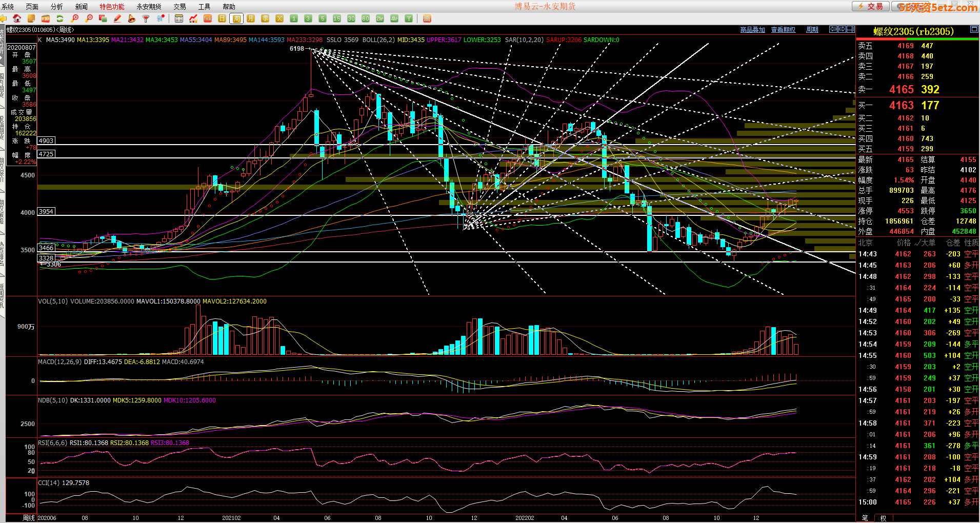
Task: Toggle the monthly 月 period button
Action: click(x=251, y=18)
